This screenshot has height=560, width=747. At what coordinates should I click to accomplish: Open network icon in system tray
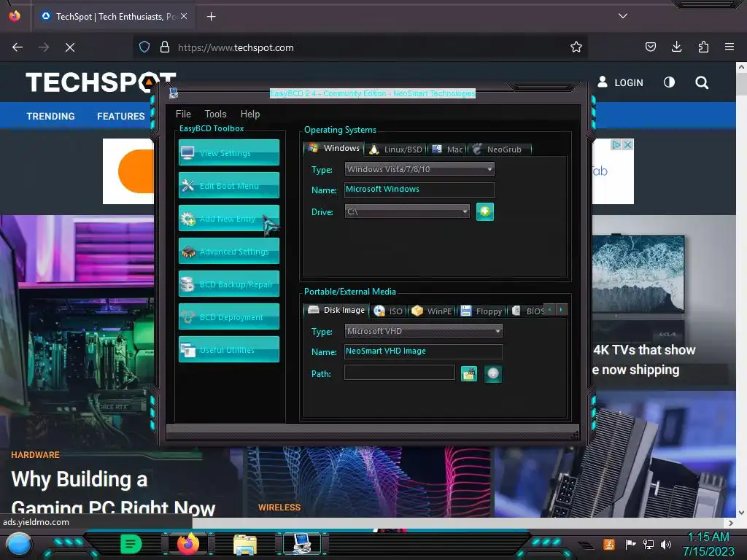[x=649, y=544]
